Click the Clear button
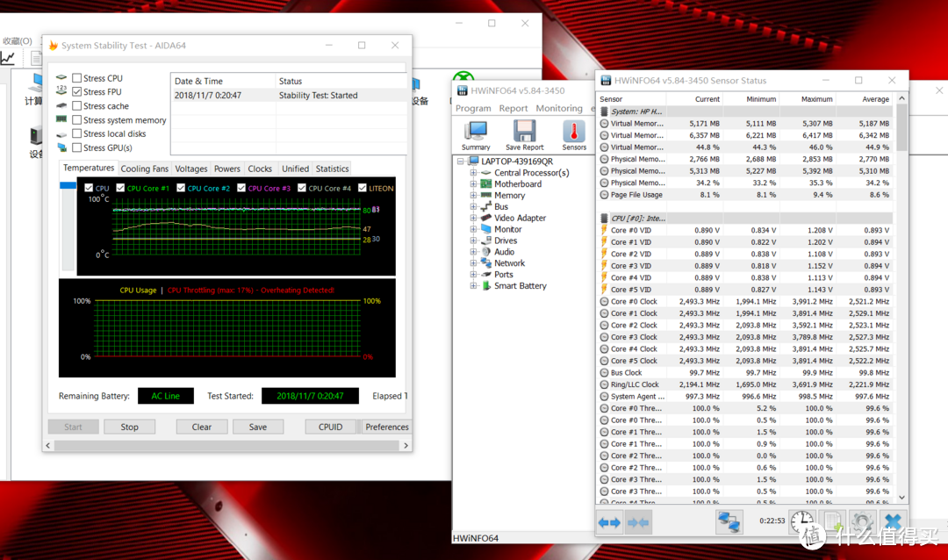948x560 pixels. (x=202, y=427)
